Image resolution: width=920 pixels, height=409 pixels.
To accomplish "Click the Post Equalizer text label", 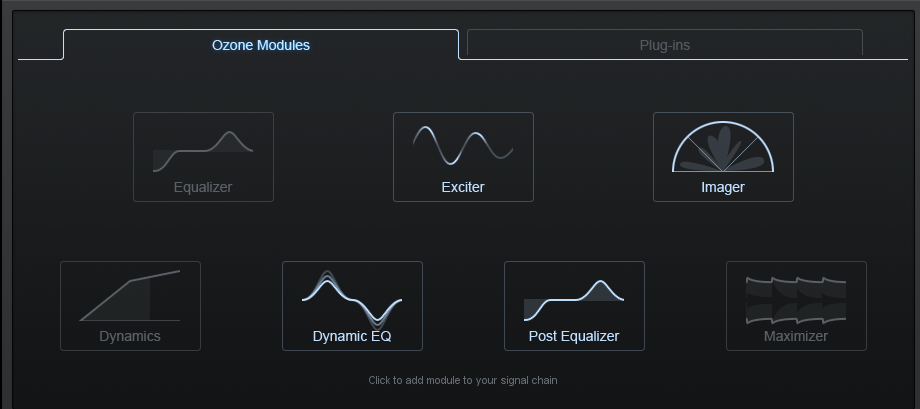I will [574, 337].
